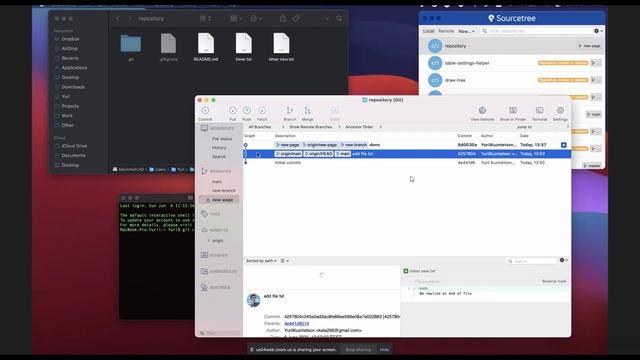
Task: Click the Merge toolbar icon
Action: pos(307,111)
